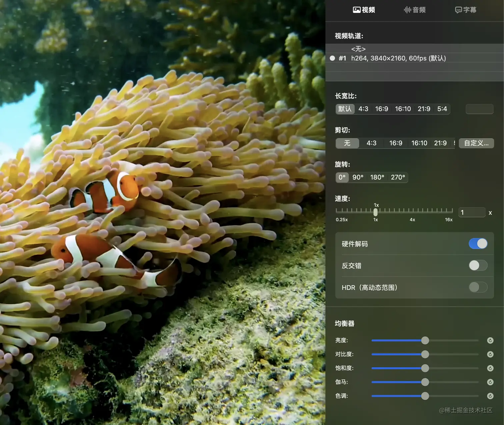
Task: Switch to the 视频 tab
Action: coord(364,10)
